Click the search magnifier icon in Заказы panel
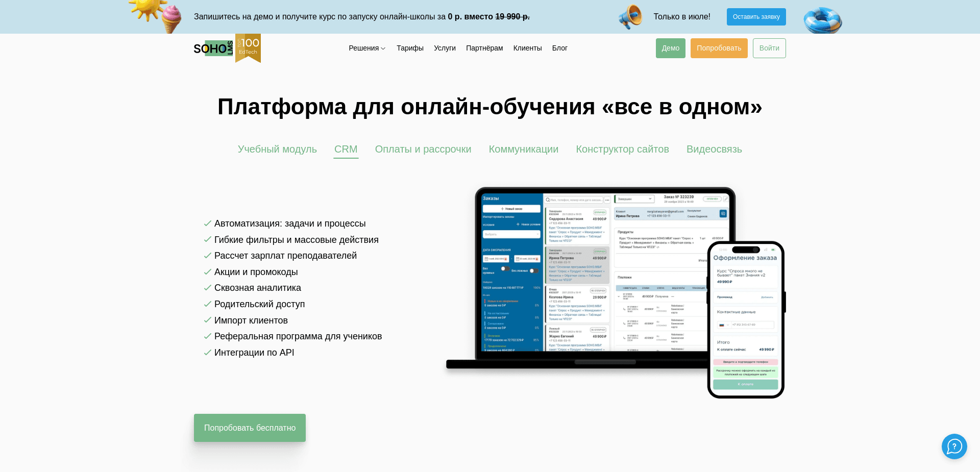The height and width of the screenshot is (472, 980). pyautogui.click(x=547, y=200)
